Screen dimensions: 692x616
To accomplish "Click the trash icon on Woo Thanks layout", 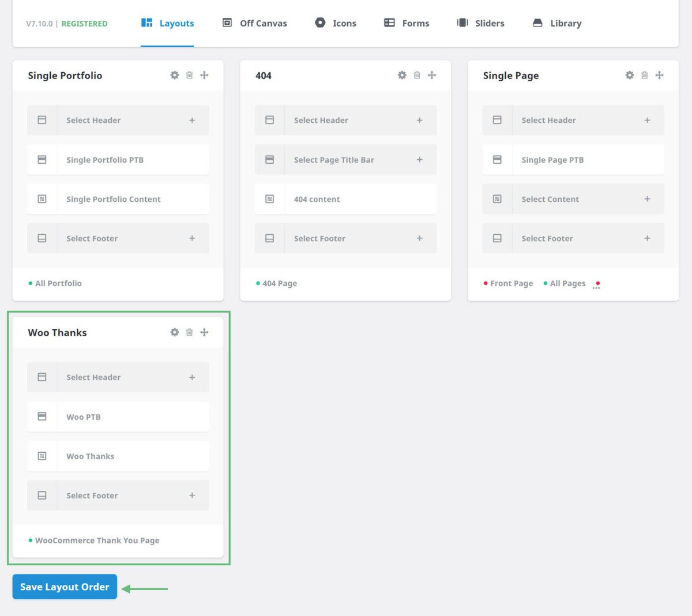I will (189, 332).
